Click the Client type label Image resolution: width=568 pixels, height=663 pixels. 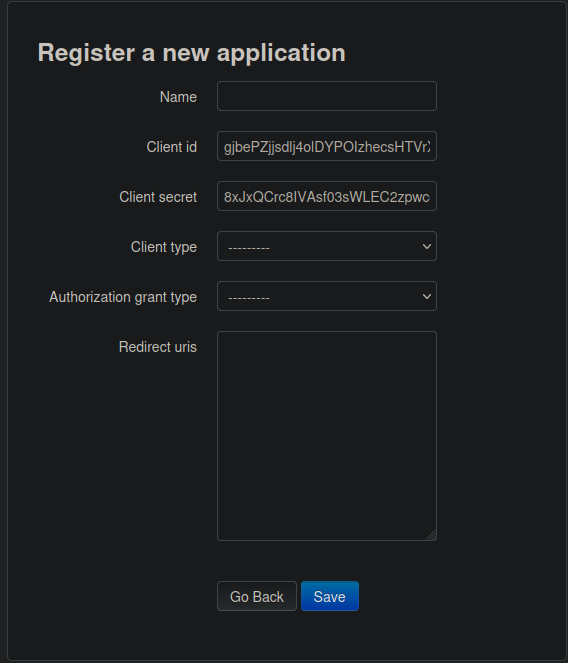click(164, 247)
